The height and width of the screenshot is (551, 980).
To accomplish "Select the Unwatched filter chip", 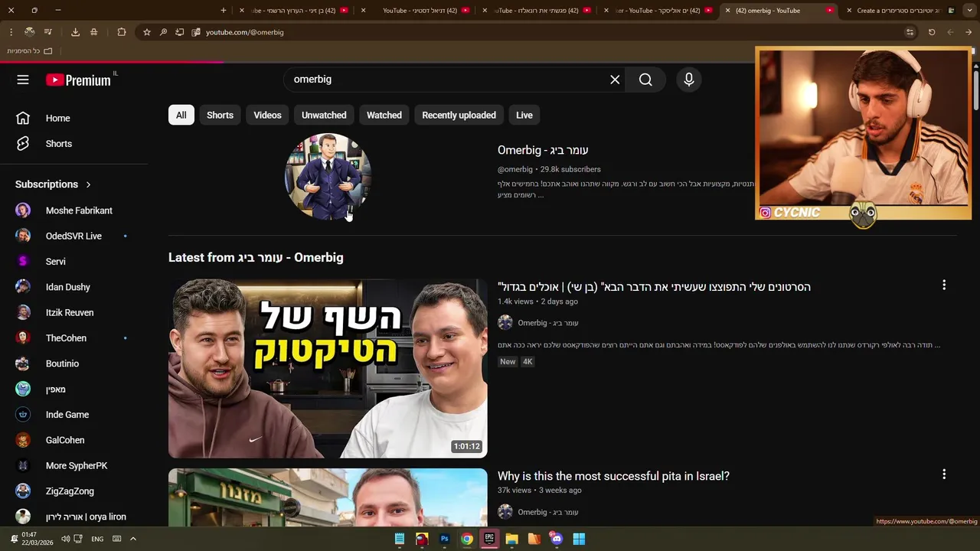I will [324, 115].
